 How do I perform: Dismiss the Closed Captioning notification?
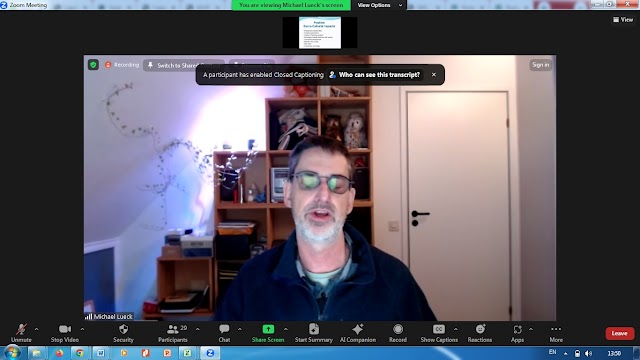coord(434,75)
